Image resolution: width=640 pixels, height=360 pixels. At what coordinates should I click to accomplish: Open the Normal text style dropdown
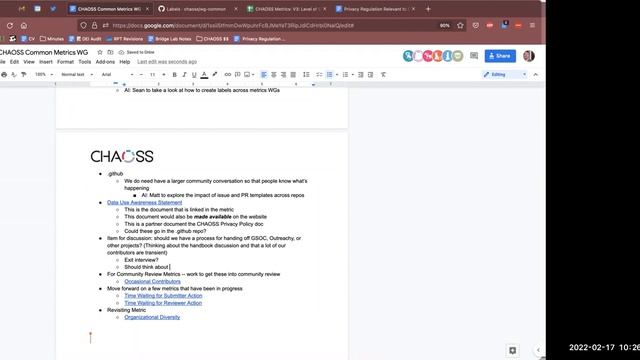[x=77, y=75]
